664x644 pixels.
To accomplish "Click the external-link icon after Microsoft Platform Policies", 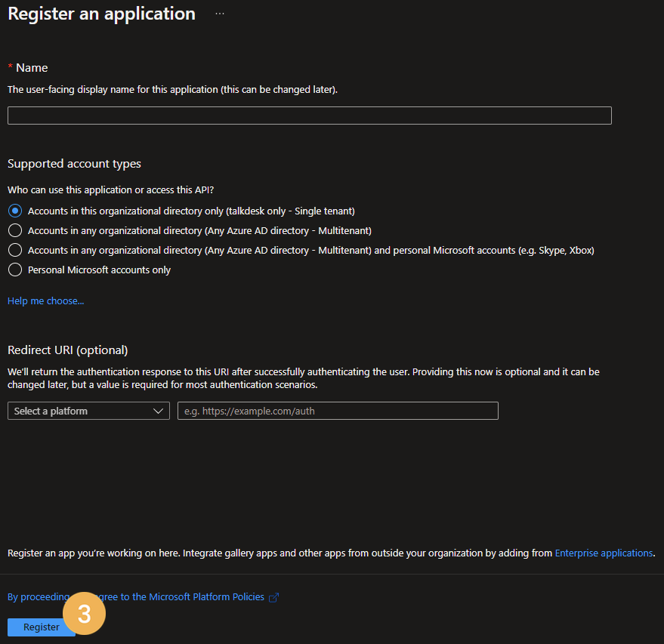I will click(273, 596).
